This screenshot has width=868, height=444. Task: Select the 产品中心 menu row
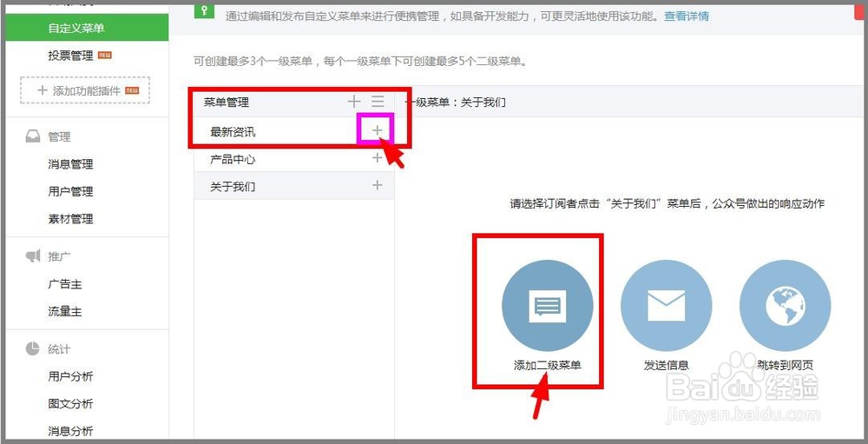(x=294, y=158)
